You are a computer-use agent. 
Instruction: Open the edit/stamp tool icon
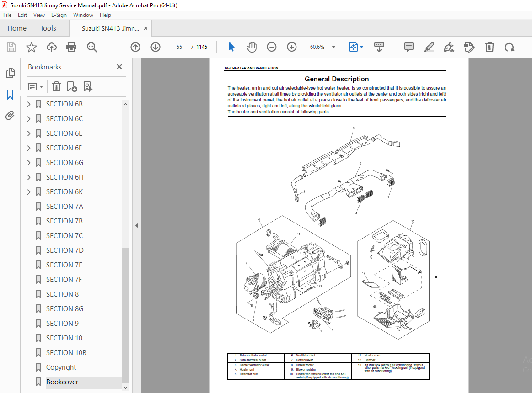pyautogui.click(x=469, y=47)
